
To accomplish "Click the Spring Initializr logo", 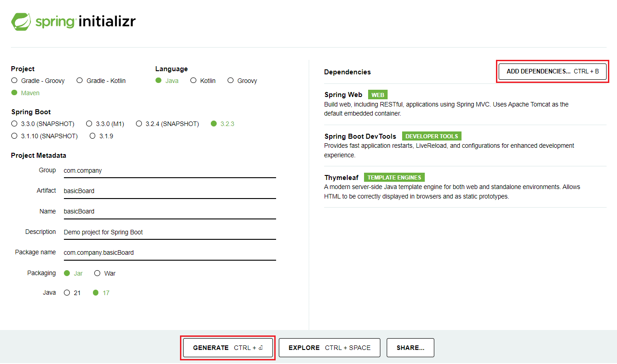I will (x=73, y=21).
